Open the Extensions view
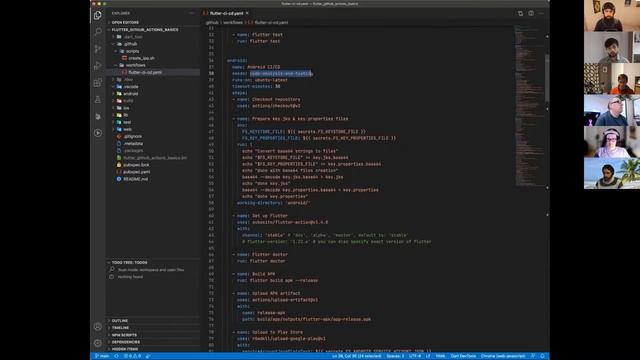 tap(98, 82)
